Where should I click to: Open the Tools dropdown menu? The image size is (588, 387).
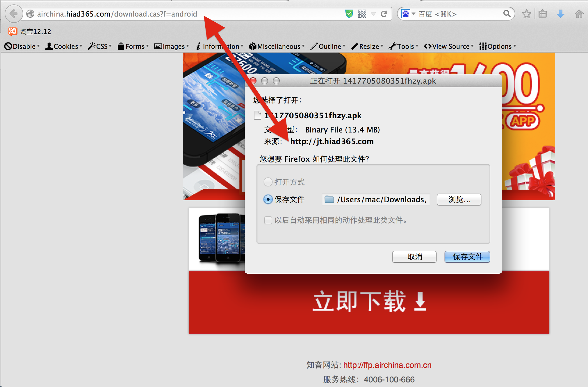pyautogui.click(x=404, y=46)
